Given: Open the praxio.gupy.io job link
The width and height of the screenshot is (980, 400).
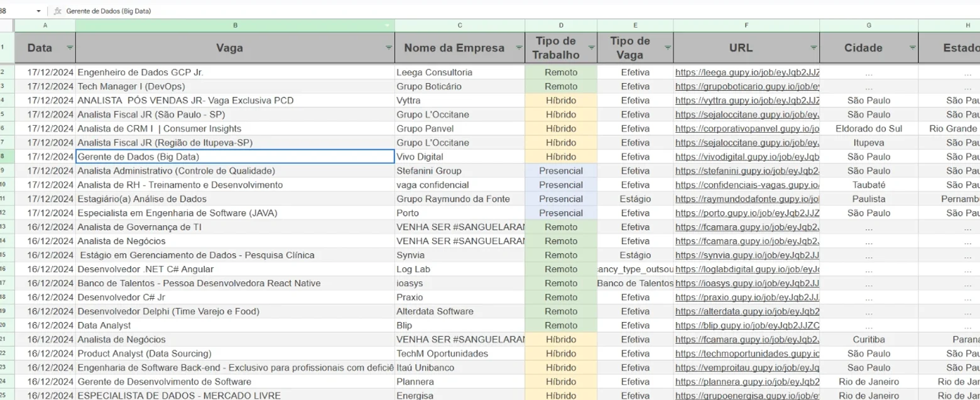Looking at the screenshot, I should click(x=747, y=297).
